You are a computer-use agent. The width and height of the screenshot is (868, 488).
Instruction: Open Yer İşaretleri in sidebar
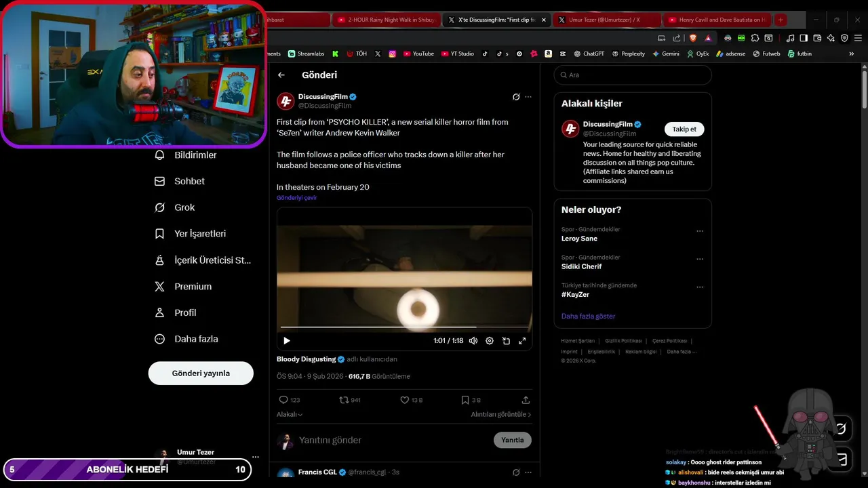pos(191,234)
